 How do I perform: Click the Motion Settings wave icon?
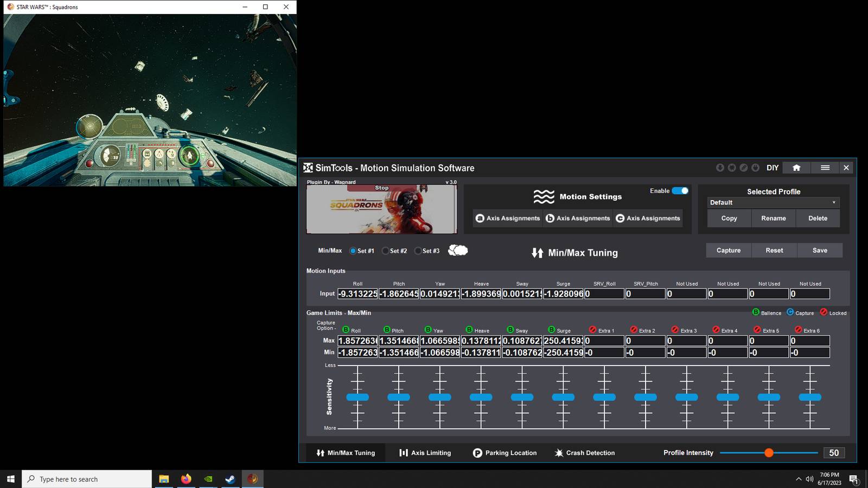(x=544, y=197)
